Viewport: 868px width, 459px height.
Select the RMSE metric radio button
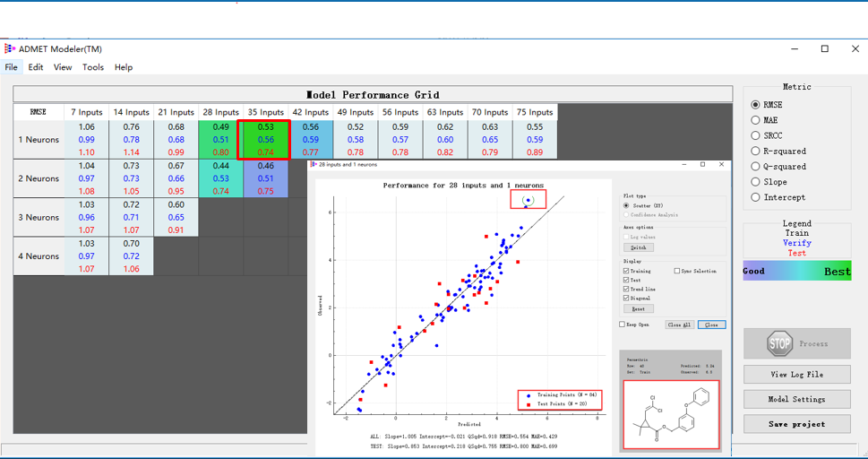[755, 105]
